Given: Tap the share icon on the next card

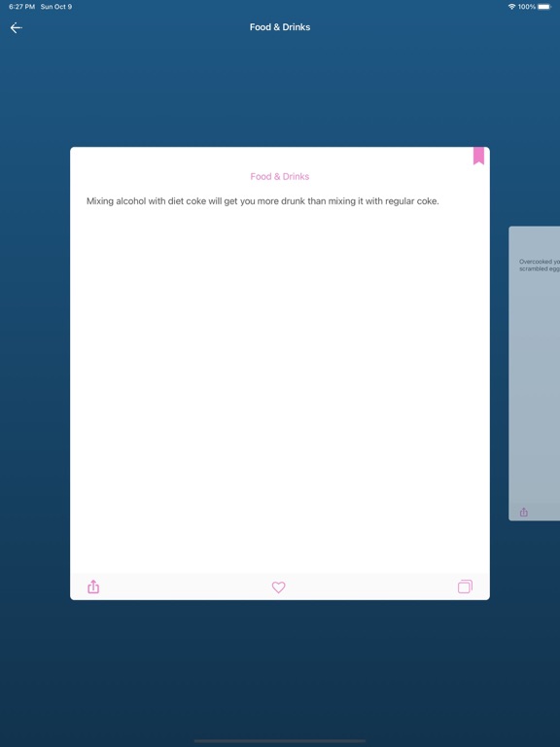Looking at the screenshot, I should [524, 512].
